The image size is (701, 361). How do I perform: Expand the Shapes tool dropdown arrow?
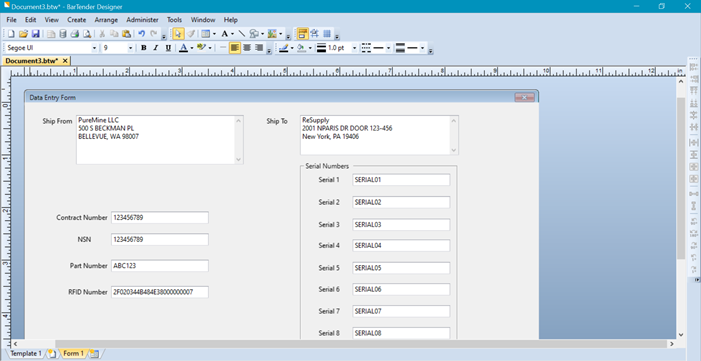pyautogui.click(x=262, y=34)
